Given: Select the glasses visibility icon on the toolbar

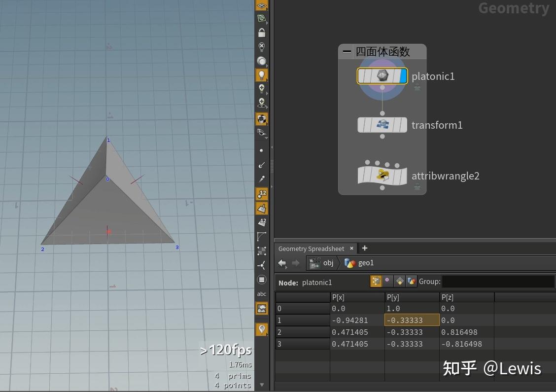Looking at the screenshot, I should (x=262, y=132).
